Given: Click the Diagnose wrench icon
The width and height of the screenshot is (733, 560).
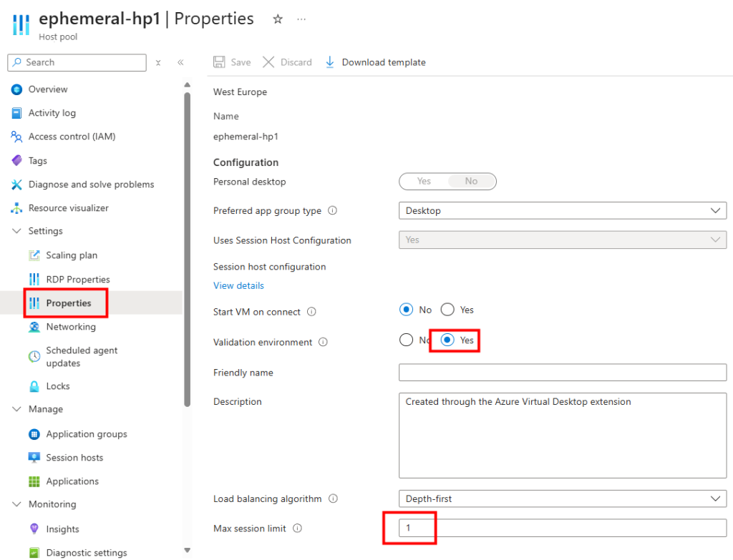Looking at the screenshot, I should click(x=17, y=185).
